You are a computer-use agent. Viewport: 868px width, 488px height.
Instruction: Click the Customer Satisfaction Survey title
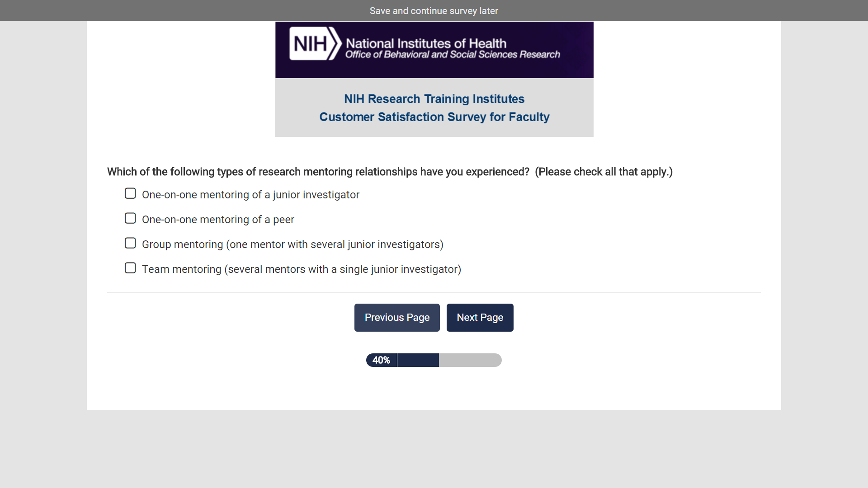click(434, 117)
